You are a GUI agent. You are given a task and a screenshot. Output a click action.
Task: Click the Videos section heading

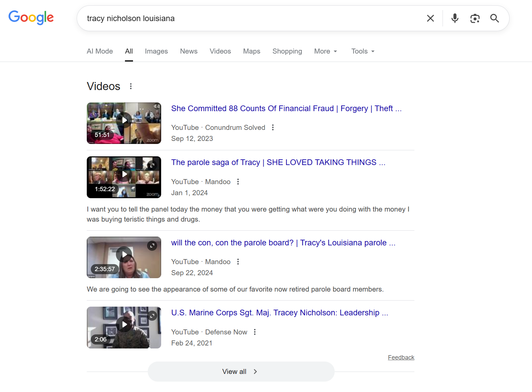click(104, 86)
